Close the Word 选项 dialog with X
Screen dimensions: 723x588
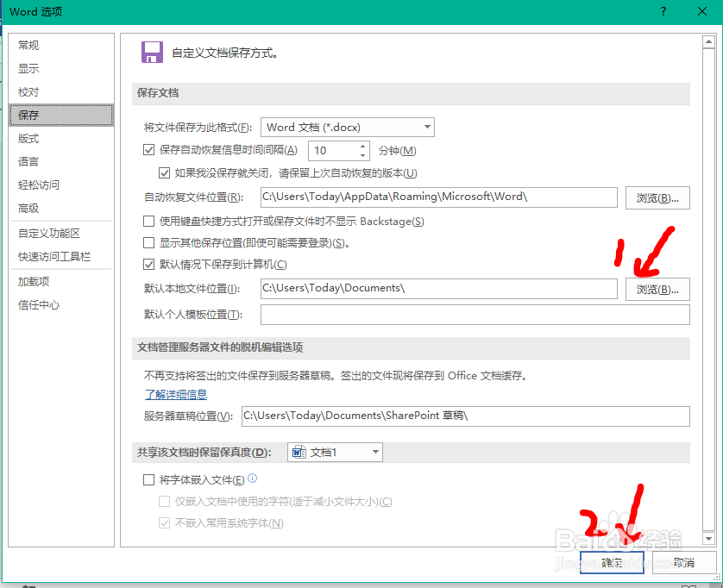702,11
